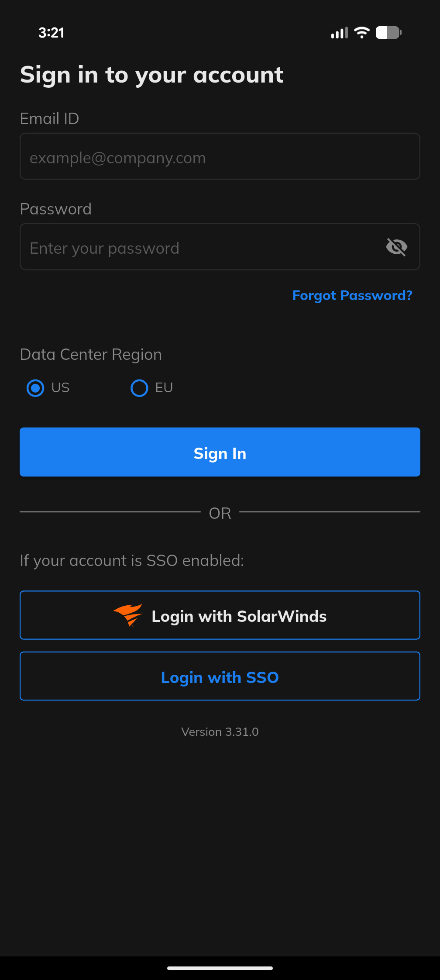The width and height of the screenshot is (440, 980).
Task: Open the Forgot Password? link
Action: [352, 296]
